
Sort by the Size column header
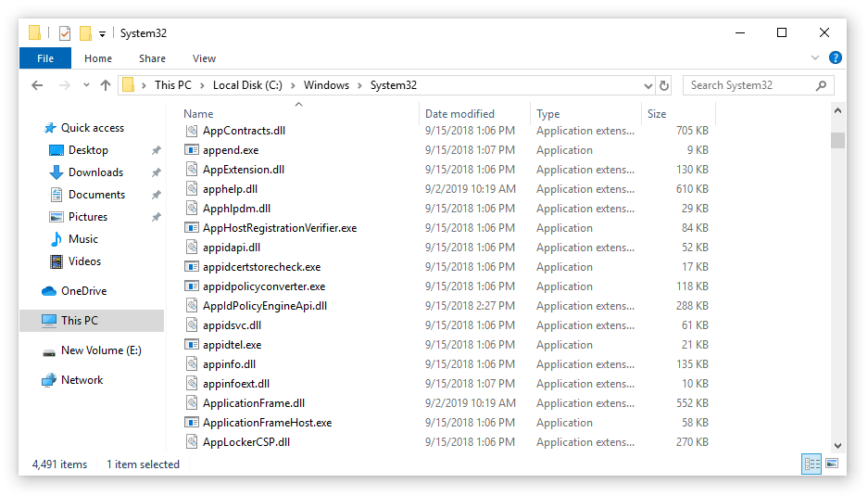coord(657,114)
